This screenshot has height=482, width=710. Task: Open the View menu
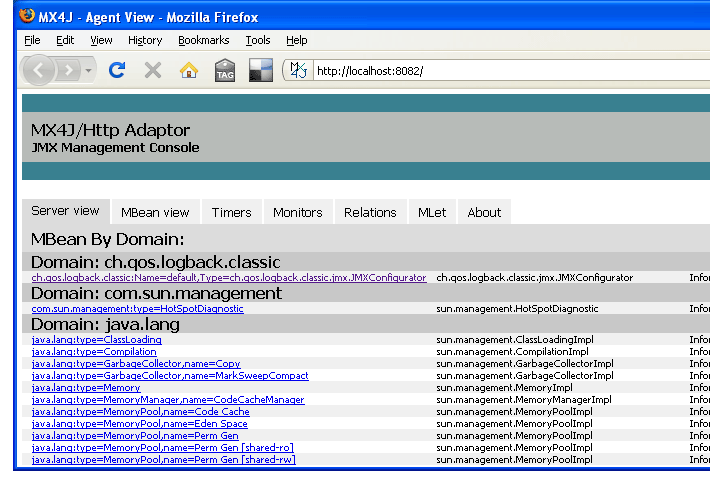tap(101, 40)
